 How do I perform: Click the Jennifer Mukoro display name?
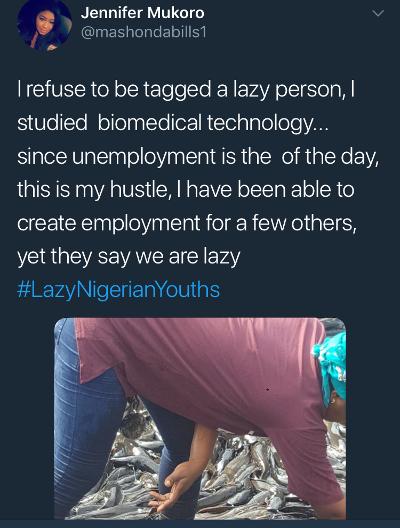click(142, 13)
